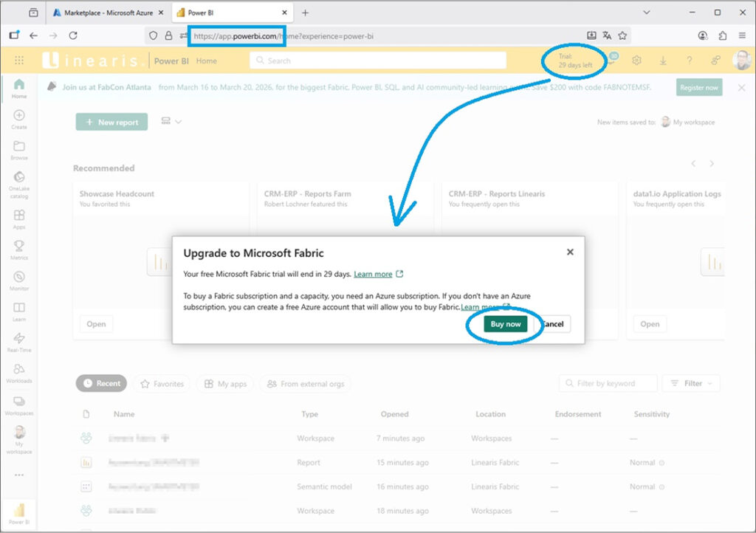Click the Home breadcrumb next to Power BI
This screenshot has height=533, width=756.
click(207, 61)
